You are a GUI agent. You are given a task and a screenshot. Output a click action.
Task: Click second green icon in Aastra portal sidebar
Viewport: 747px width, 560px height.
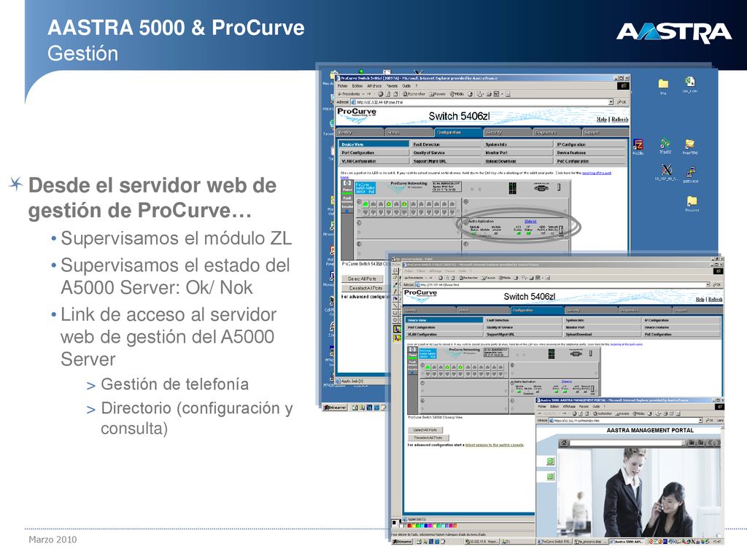(550, 476)
